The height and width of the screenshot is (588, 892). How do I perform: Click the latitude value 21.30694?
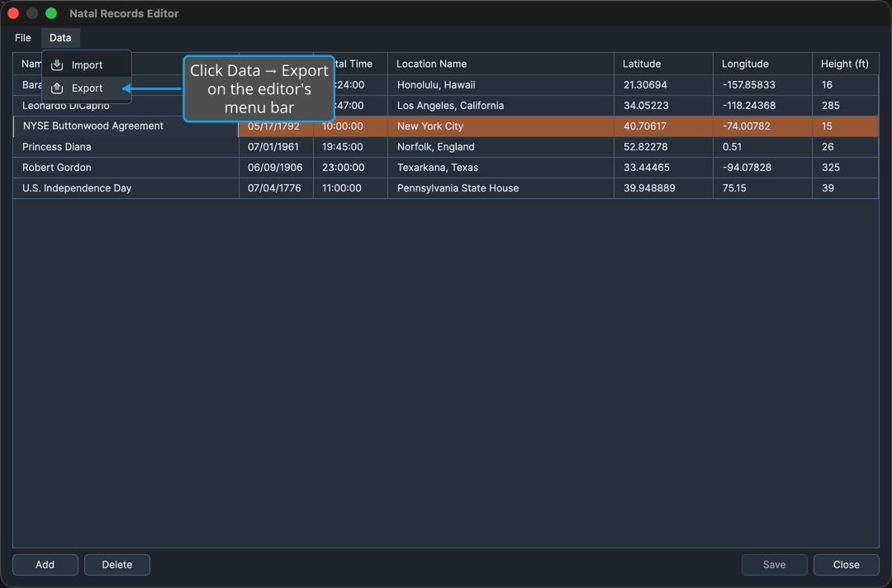(663, 85)
